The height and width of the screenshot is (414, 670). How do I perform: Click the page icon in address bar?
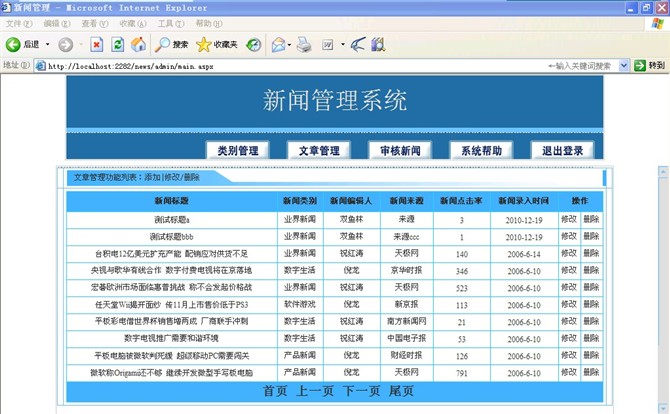coord(41,66)
